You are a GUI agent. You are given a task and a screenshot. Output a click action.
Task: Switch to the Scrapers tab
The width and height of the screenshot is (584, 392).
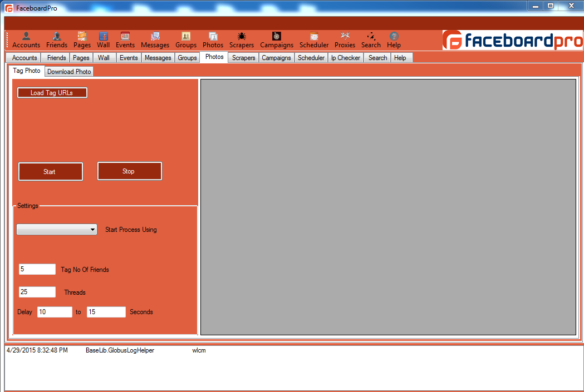[x=244, y=58]
